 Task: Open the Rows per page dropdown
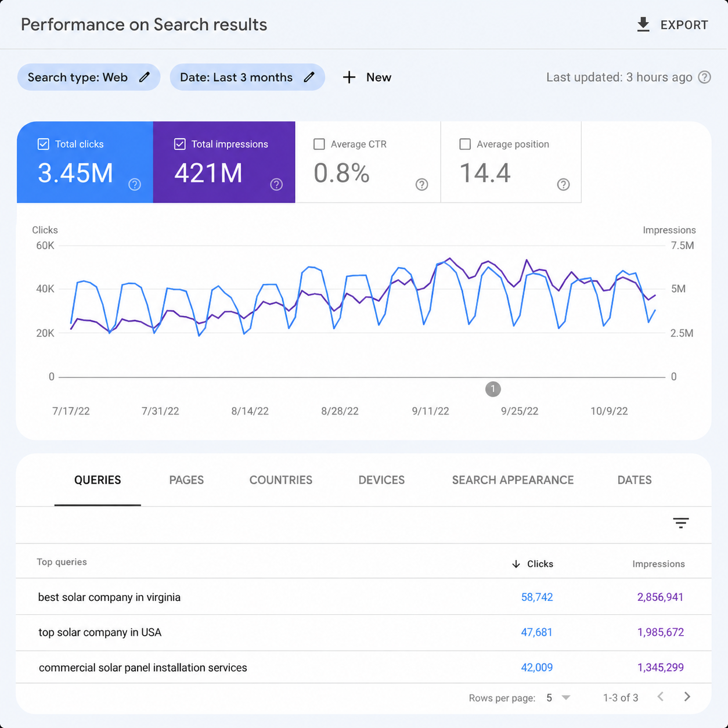click(558, 698)
